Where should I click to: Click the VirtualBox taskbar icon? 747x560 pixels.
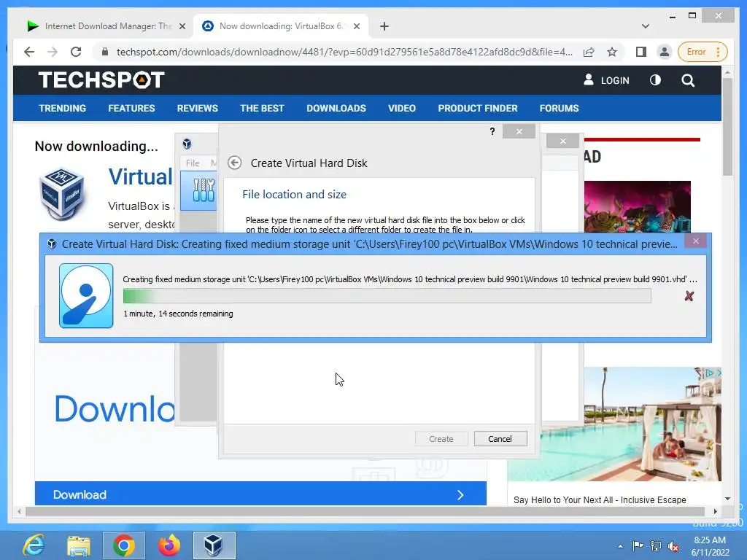pyautogui.click(x=214, y=545)
